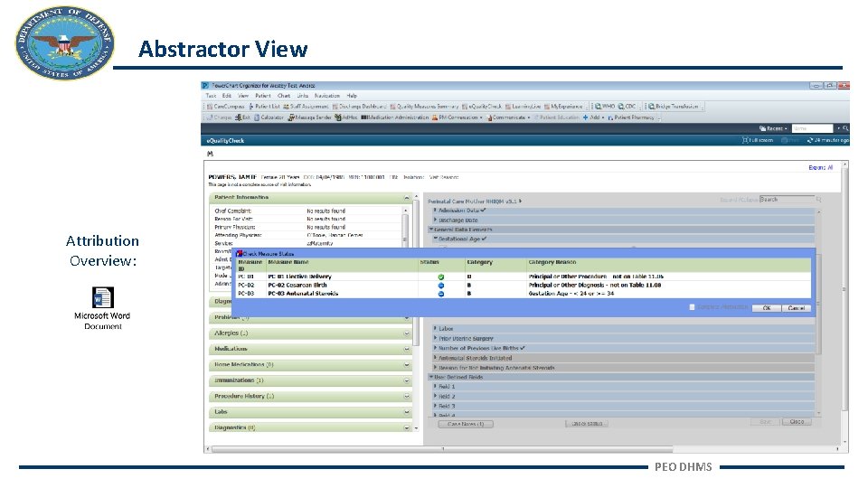Expand the Procedure History panel
The height and width of the screenshot is (488, 868).
tap(407, 397)
